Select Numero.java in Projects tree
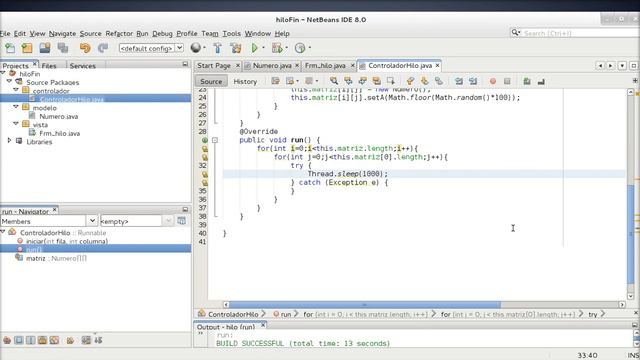 [x=58, y=116]
